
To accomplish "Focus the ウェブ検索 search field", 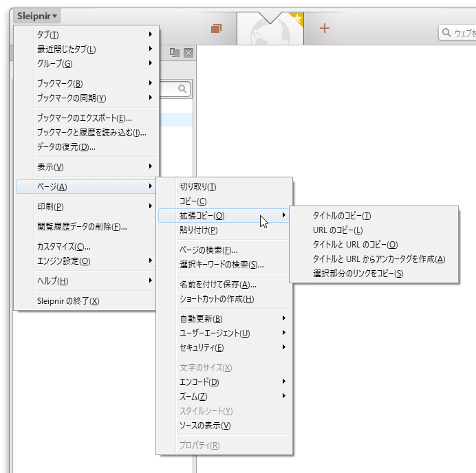I will (457, 33).
